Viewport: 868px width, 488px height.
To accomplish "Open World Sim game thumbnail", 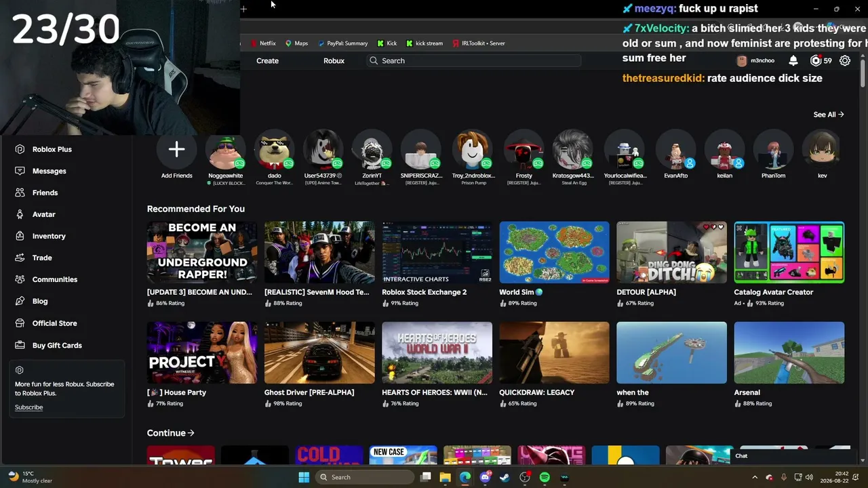I will (x=554, y=252).
